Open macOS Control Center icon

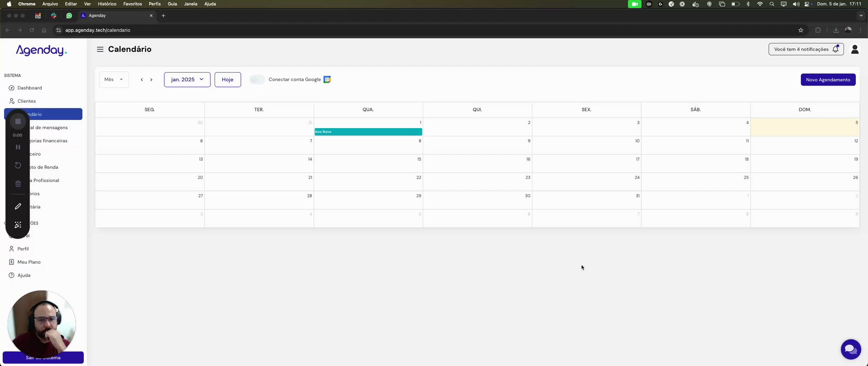[x=807, y=4]
